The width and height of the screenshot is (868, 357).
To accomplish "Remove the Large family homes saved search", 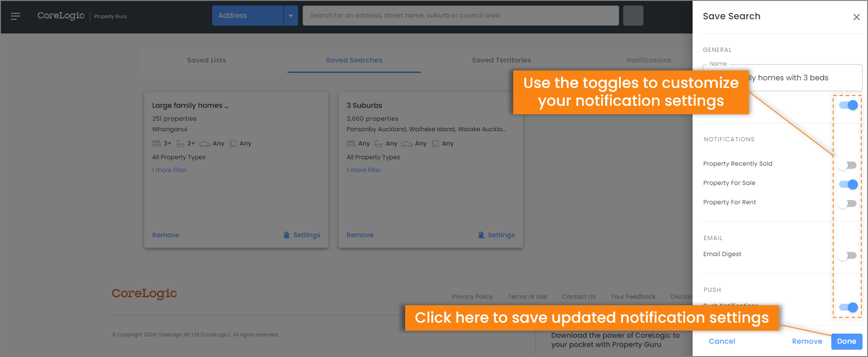I will pyautogui.click(x=166, y=235).
